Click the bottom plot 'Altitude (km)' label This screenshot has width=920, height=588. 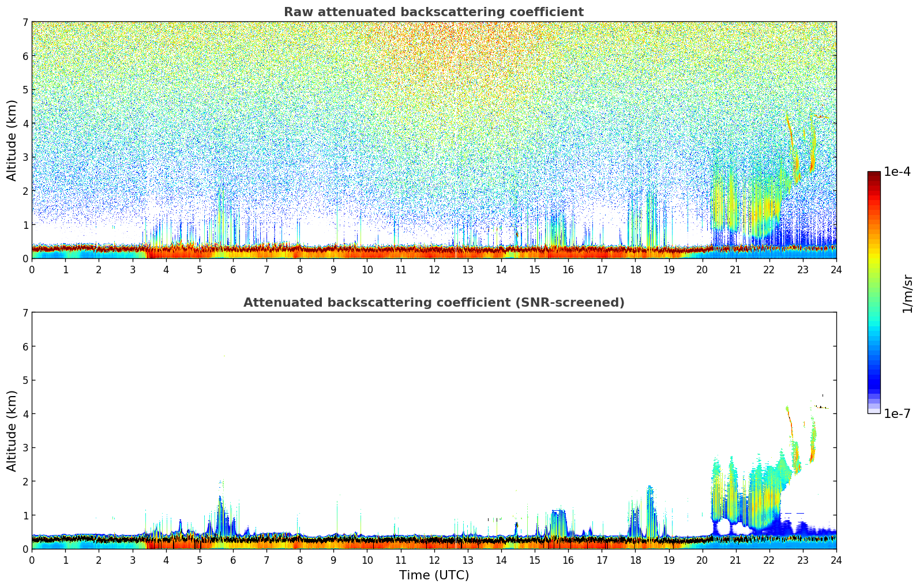[12, 431]
